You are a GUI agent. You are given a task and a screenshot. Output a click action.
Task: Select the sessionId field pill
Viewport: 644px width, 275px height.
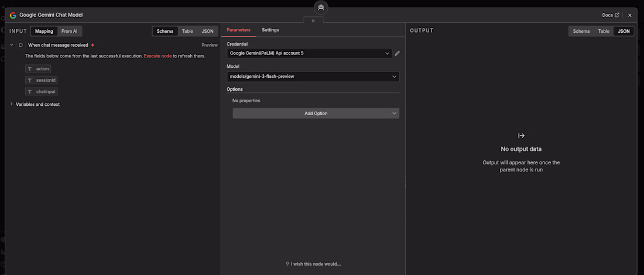point(42,80)
